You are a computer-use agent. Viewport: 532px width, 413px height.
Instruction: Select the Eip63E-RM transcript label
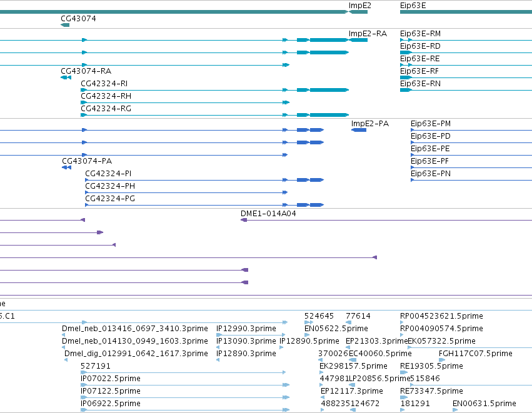point(420,34)
